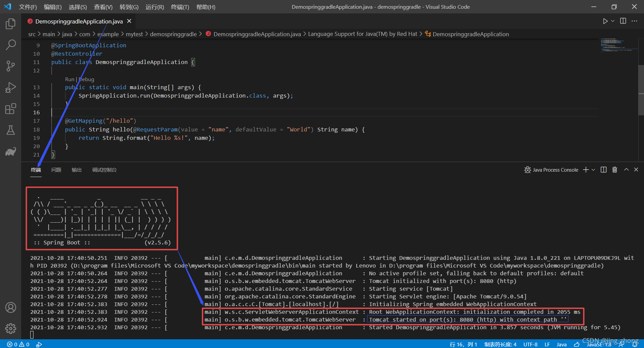This screenshot has height=348, width=644.
Task: Split the terminal panel
Action: click(x=603, y=170)
